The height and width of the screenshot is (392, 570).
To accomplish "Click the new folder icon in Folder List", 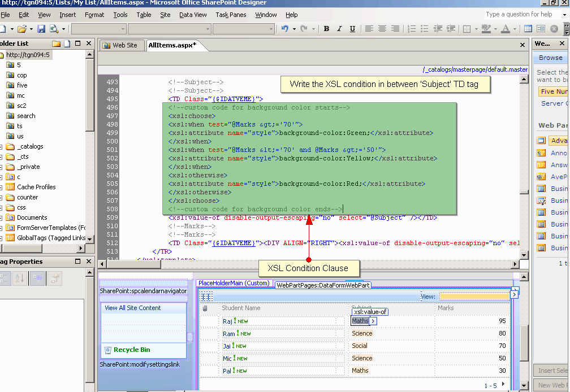I will [57, 43].
